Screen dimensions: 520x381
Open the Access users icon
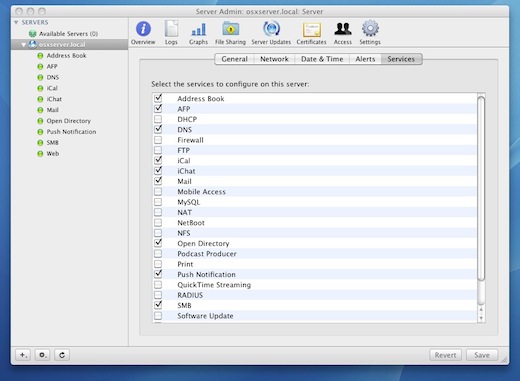(x=343, y=29)
